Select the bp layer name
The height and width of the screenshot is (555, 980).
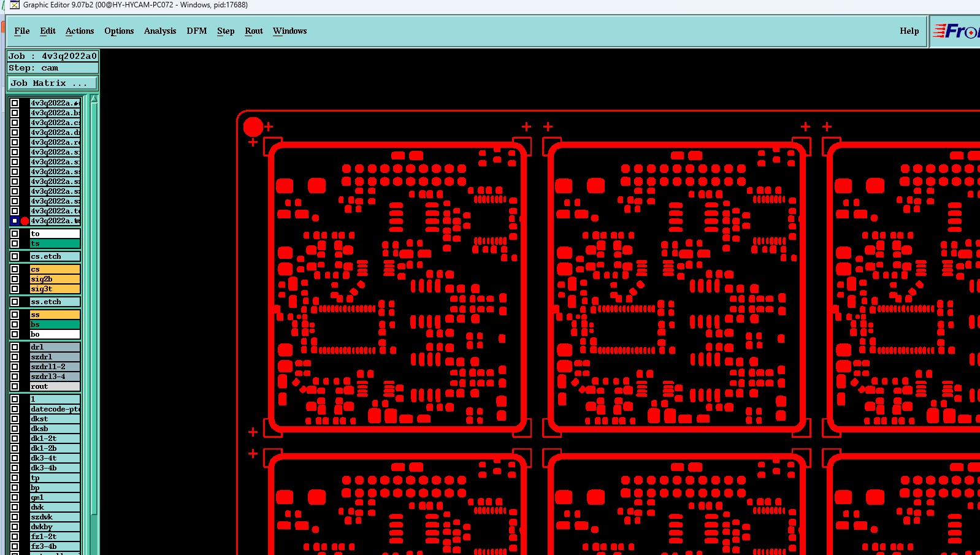55,488
